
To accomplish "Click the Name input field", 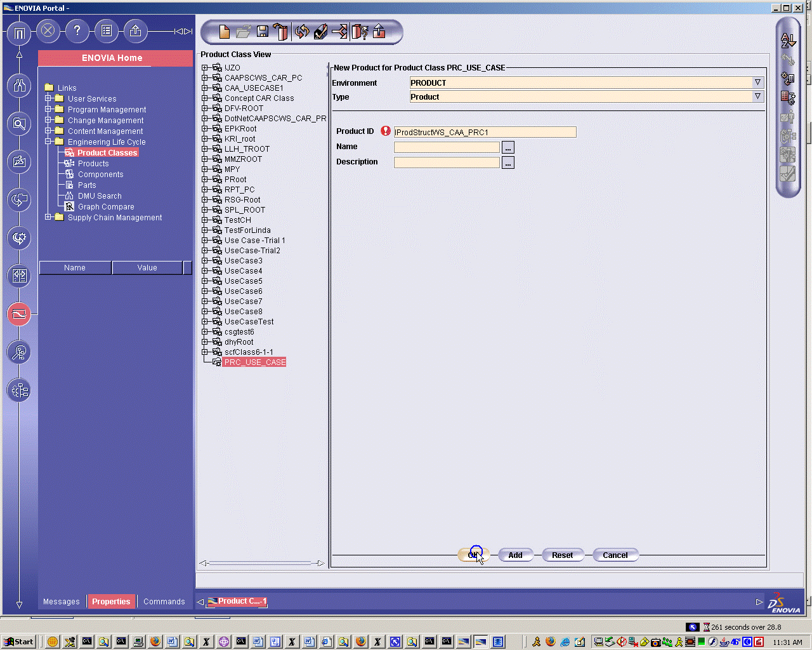I will (x=447, y=147).
